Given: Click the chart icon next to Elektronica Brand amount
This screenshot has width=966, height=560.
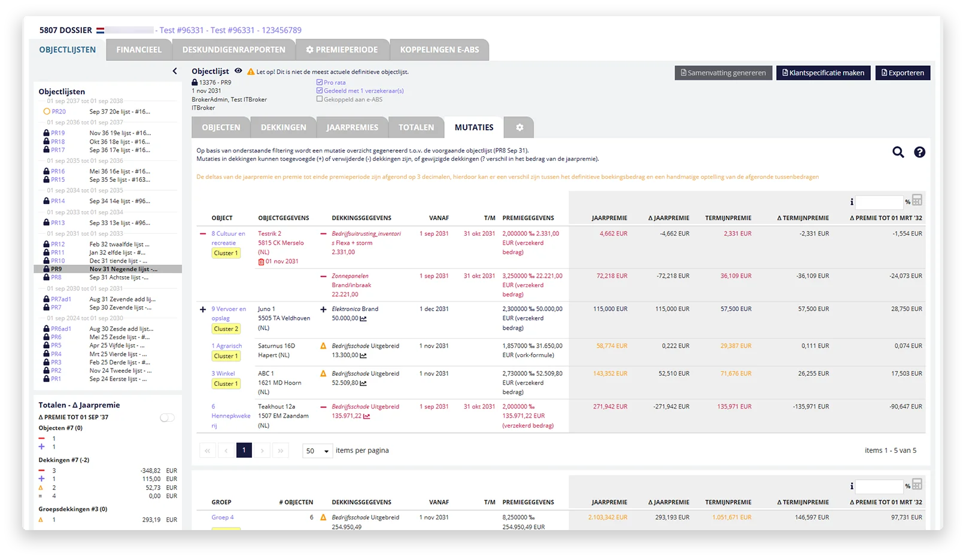Looking at the screenshot, I should 363,319.
